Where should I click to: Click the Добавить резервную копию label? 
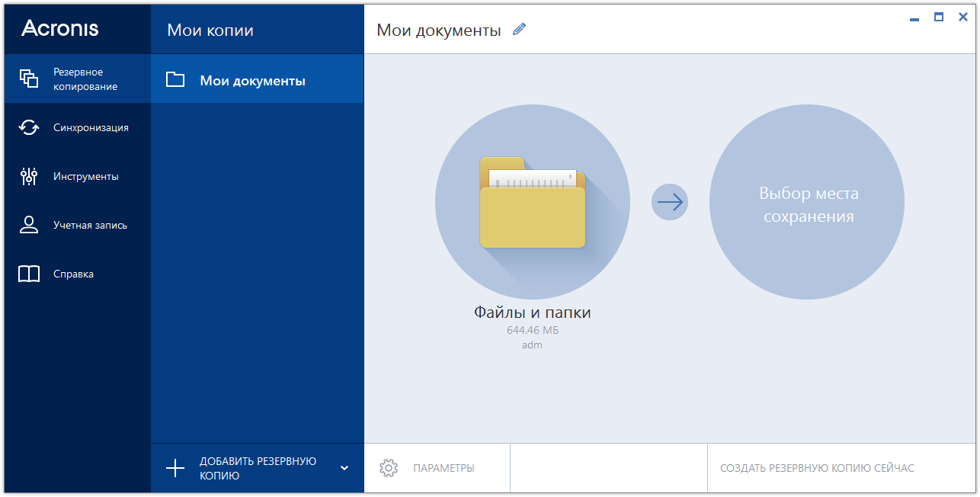(258, 467)
